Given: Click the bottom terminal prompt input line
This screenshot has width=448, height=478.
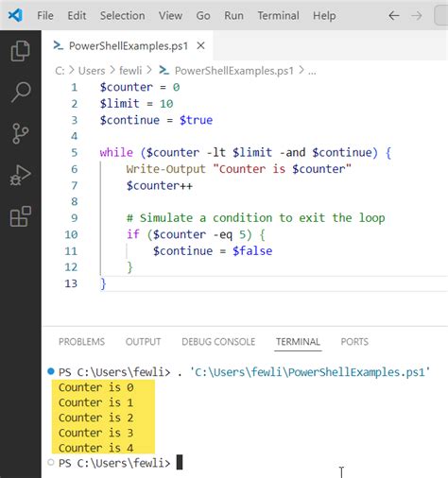Looking at the screenshot, I should point(121,463).
